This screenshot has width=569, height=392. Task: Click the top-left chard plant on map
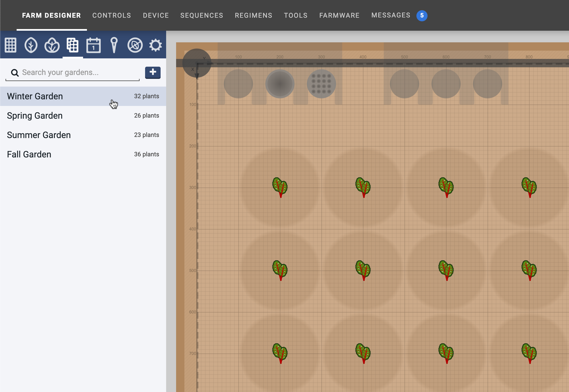click(280, 187)
